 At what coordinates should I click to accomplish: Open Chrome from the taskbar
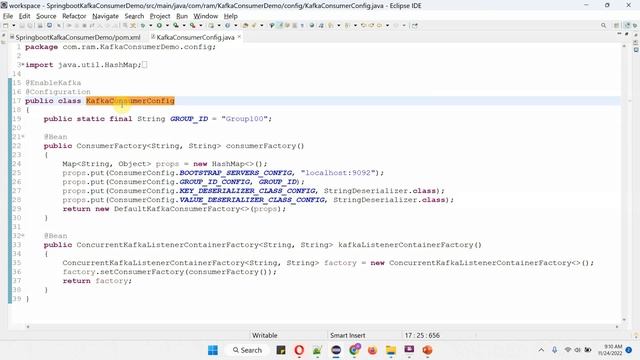[x=354, y=350]
